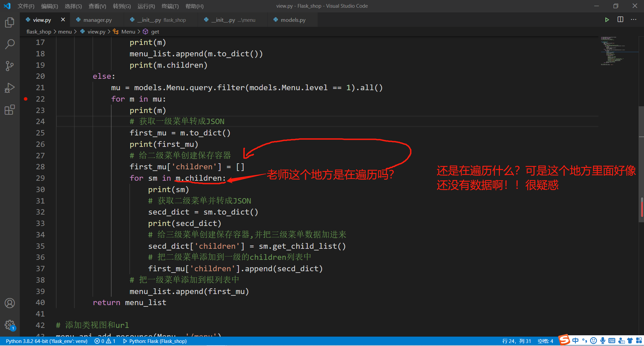The width and height of the screenshot is (644, 346).
Task: Open the Sogou emoji panel
Action: pos(594,341)
